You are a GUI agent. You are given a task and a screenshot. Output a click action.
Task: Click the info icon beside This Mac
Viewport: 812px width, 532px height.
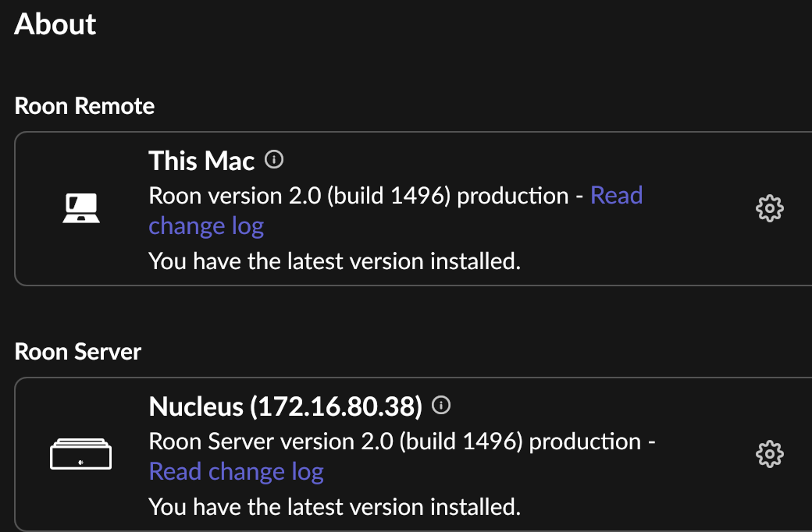pyautogui.click(x=274, y=159)
